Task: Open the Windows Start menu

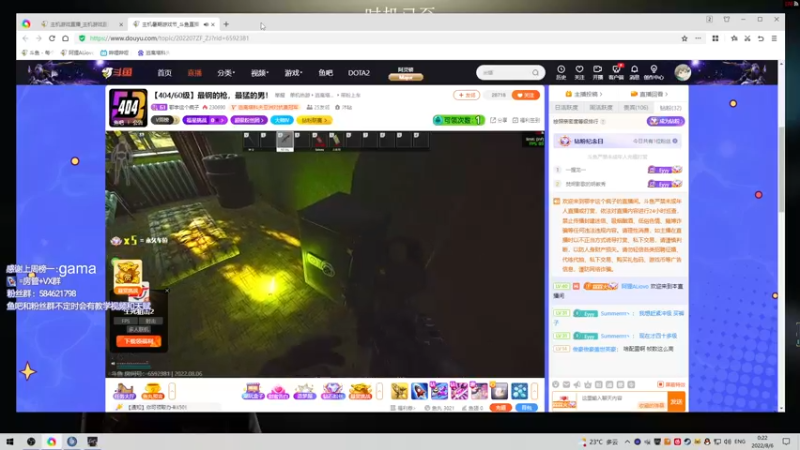Action: [10, 441]
